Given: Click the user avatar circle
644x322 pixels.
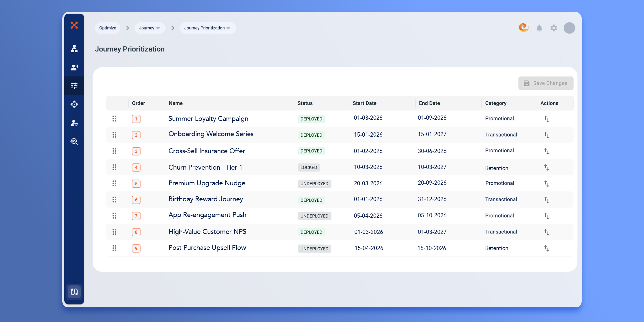Looking at the screenshot, I should tap(569, 28).
